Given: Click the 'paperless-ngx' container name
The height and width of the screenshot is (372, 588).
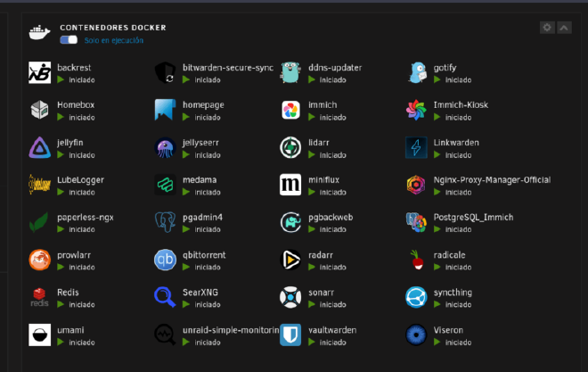Looking at the screenshot, I should [x=86, y=218].
